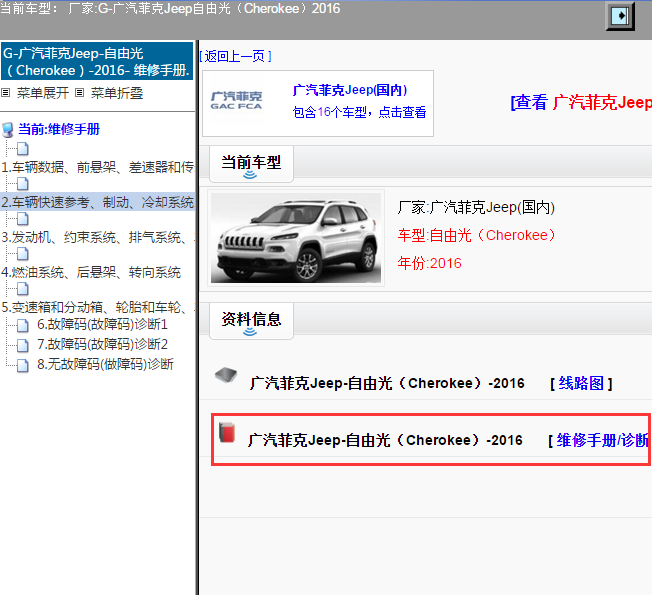This screenshot has width=652, height=595.
Task: Click the 厂家:广汽菲克Jeep(国内) text
Action: click(476, 207)
